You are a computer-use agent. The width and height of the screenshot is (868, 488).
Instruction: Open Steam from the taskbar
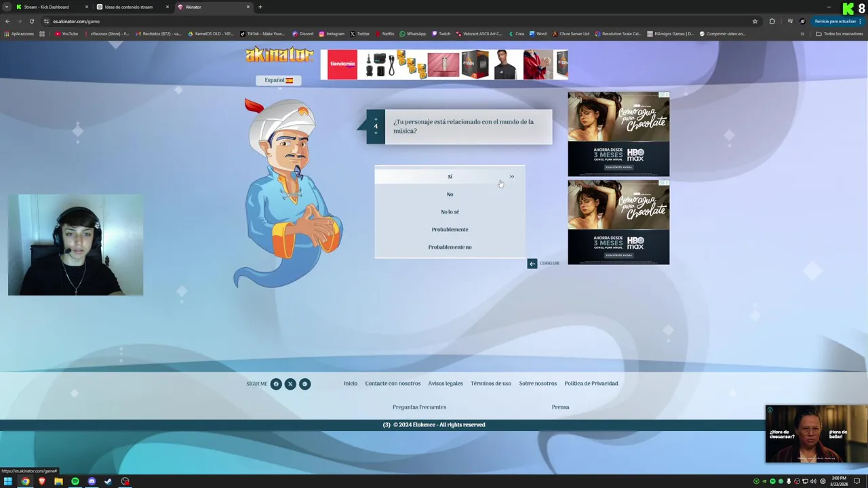click(108, 481)
